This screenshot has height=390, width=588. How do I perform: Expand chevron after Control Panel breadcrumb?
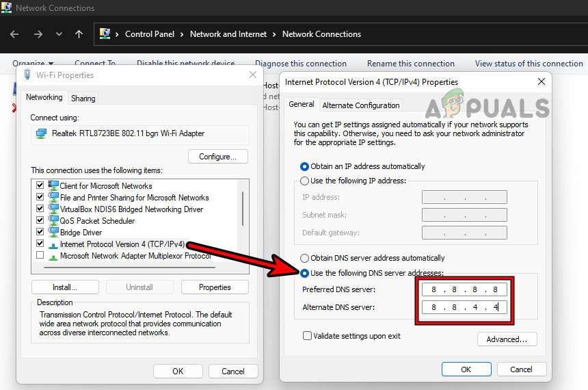(x=182, y=34)
